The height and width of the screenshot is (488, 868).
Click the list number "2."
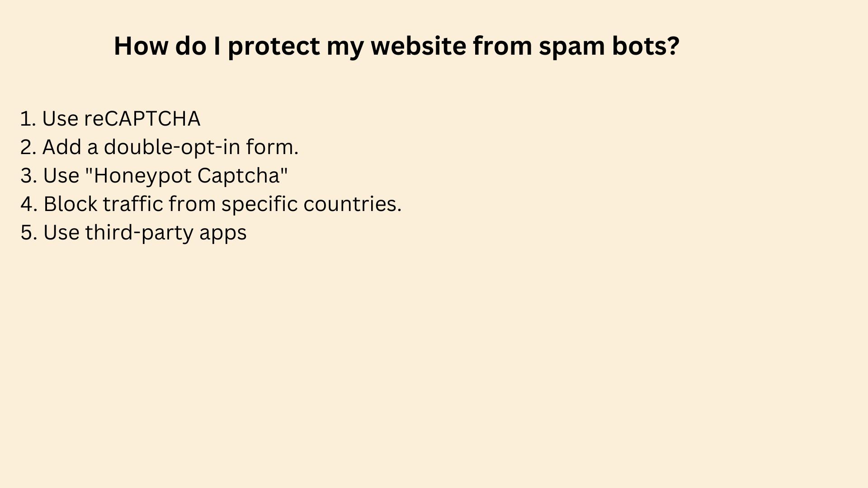tap(28, 147)
